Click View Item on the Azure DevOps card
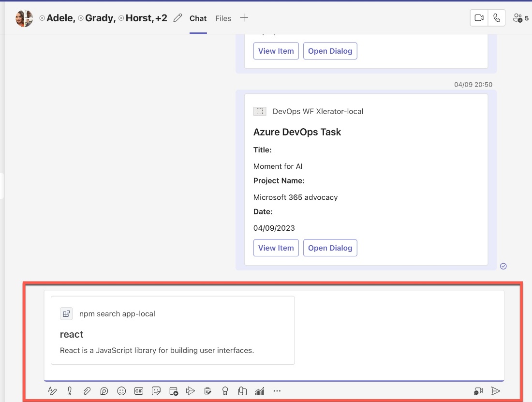 click(276, 248)
